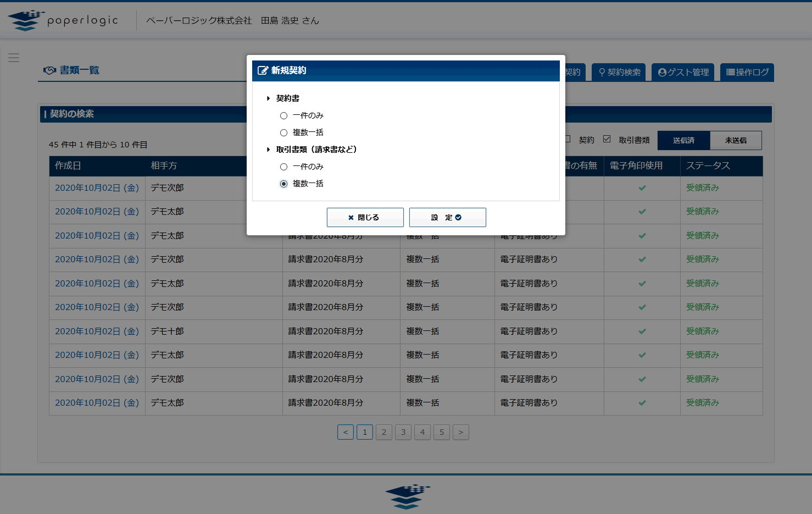
Task: Collapse the 契約書 section triangle
Action: [268, 98]
